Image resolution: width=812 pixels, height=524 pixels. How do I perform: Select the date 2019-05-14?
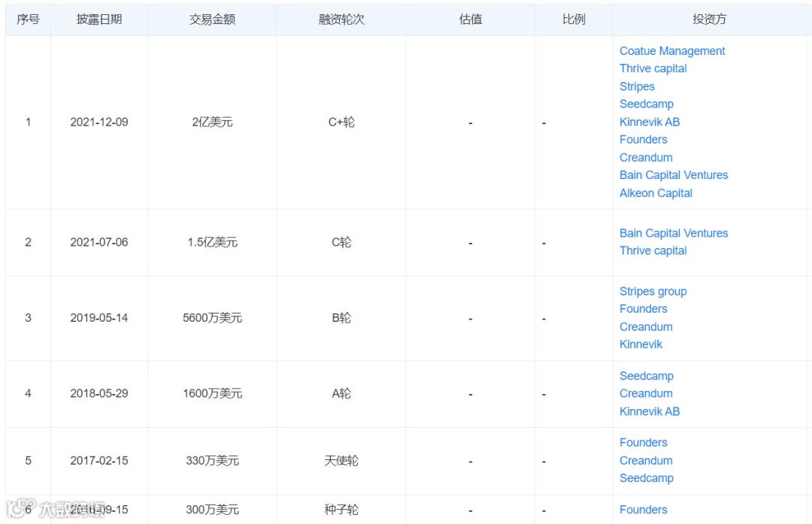coord(99,318)
